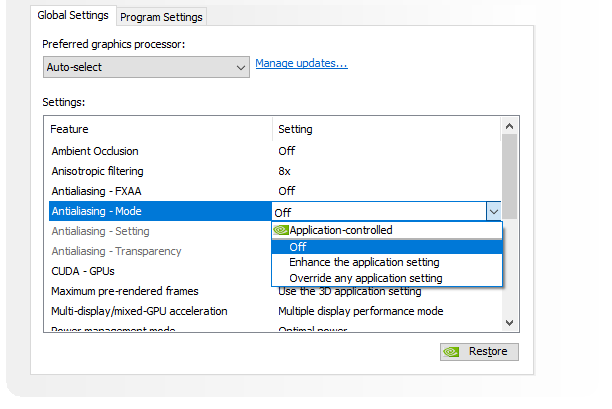Screen dimensions: 612x409
Task: Click the Setting column header
Action: pos(386,129)
